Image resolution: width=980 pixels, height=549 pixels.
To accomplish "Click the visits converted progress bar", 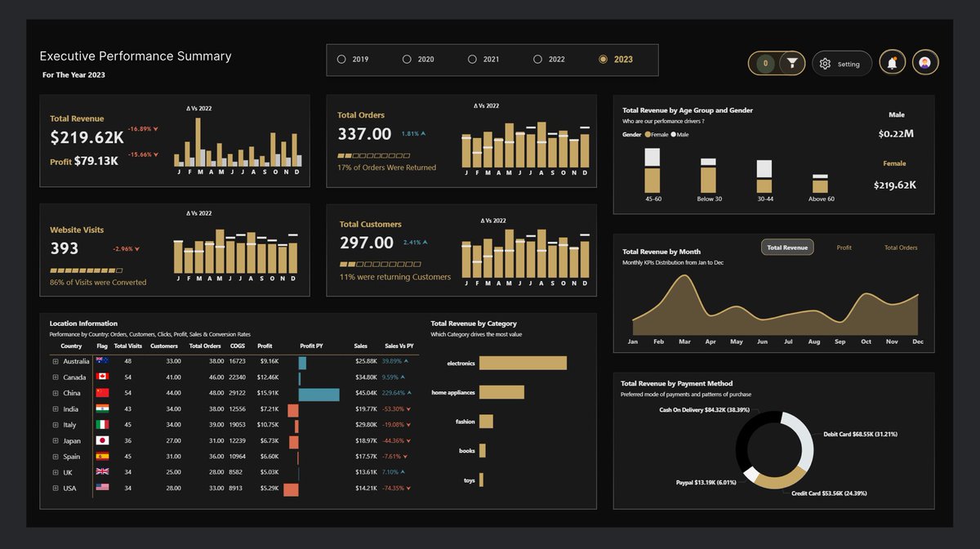I will point(87,270).
